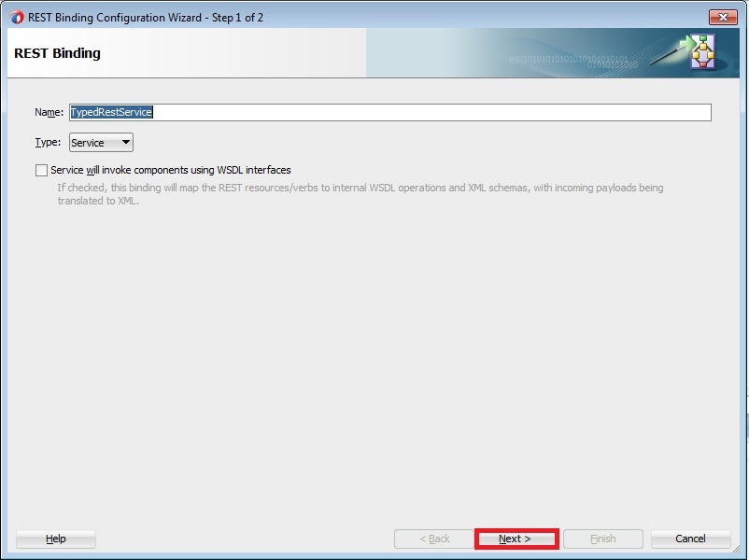Image resolution: width=749 pixels, height=560 pixels.
Task: Click the Next button
Action: point(516,539)
